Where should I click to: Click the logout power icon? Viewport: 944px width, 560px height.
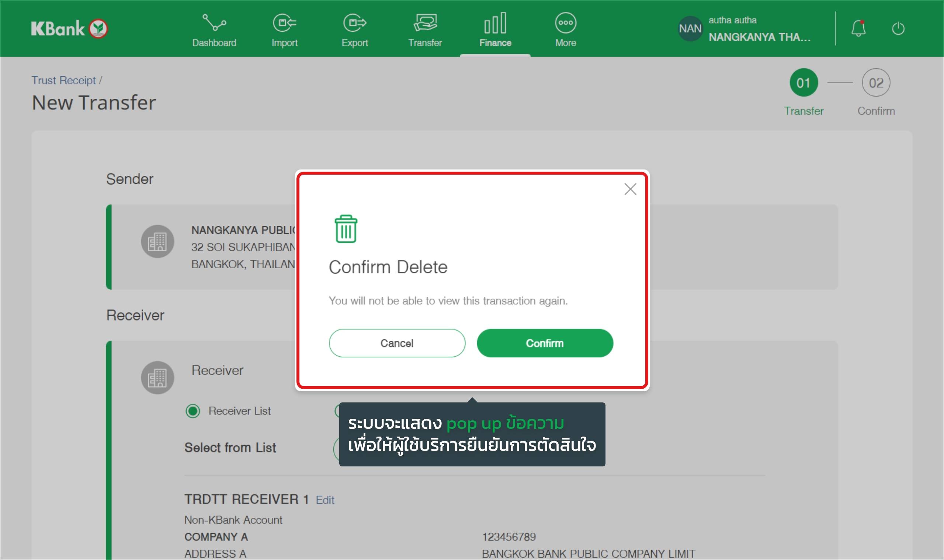tap(898, 29)
